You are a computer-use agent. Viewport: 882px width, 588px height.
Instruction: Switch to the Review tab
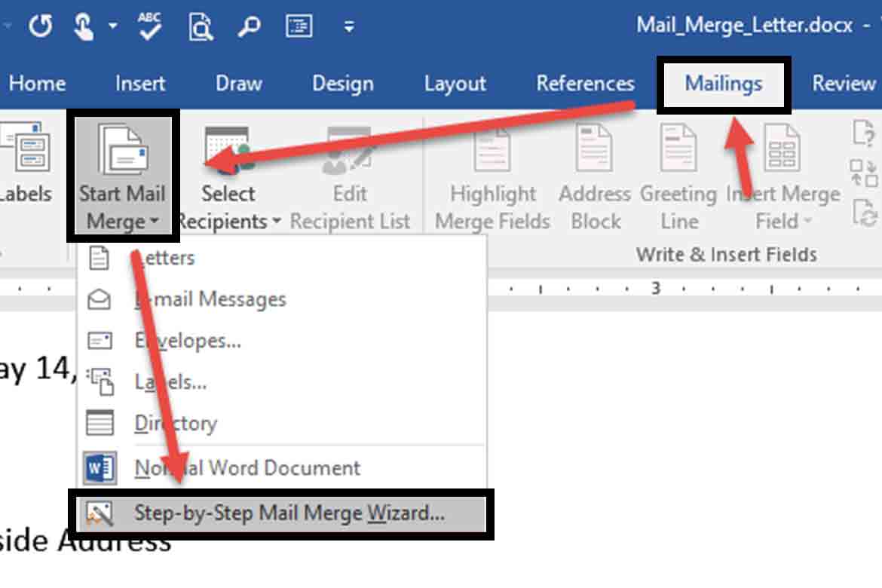tap(844, 83)
